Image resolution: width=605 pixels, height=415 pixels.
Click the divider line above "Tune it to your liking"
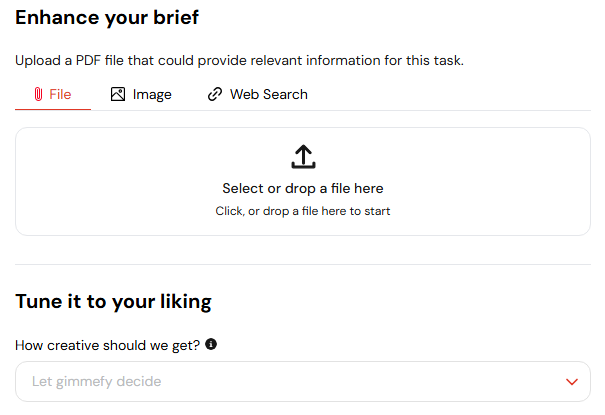[303, 265]
